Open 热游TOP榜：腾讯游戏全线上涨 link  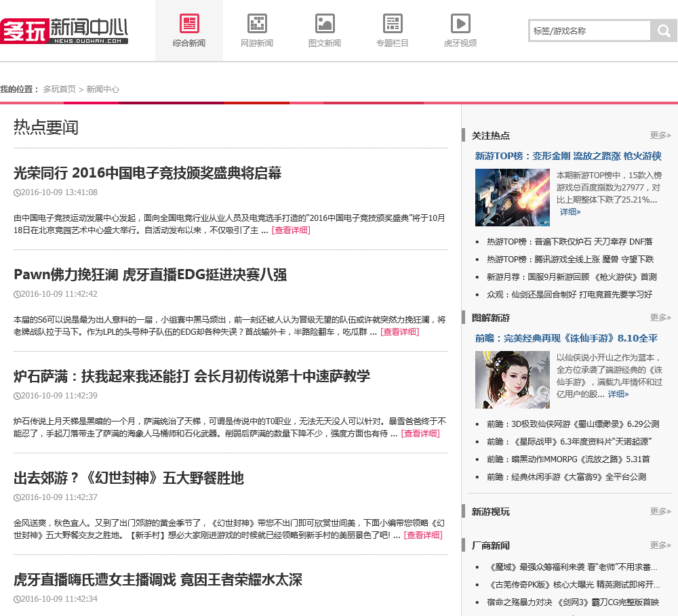570,260
